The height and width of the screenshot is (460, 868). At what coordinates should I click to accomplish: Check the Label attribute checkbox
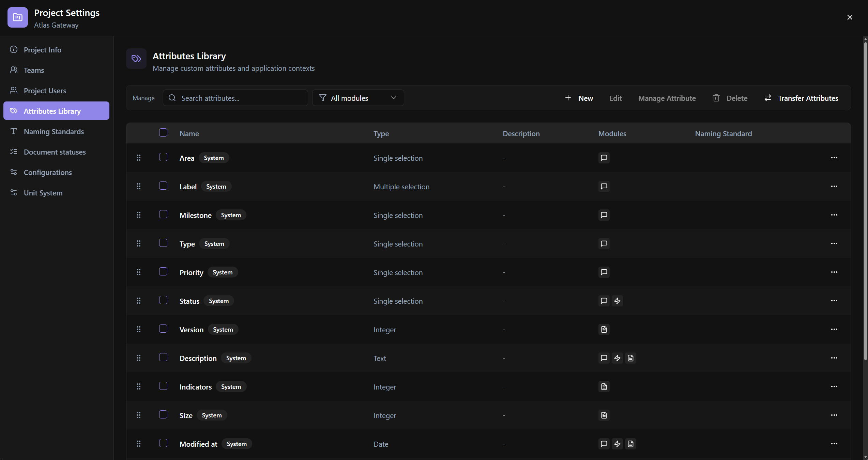click(163, 186)
